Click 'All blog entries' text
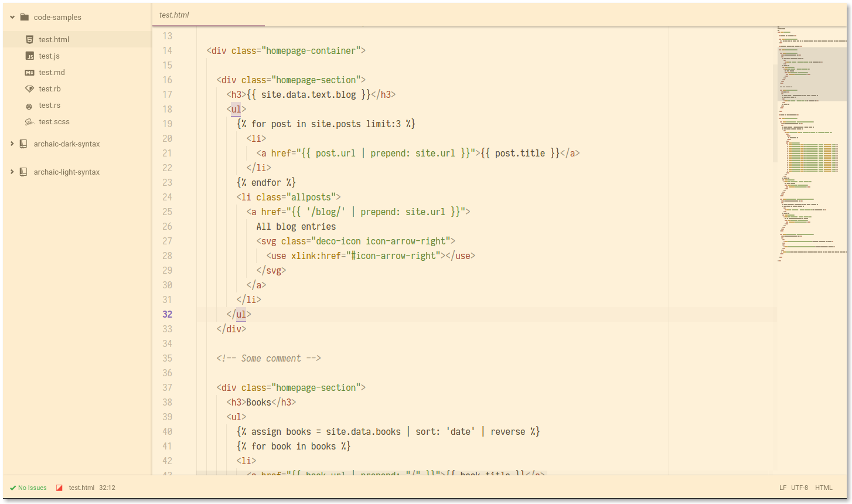 click(x=296, y=226)
